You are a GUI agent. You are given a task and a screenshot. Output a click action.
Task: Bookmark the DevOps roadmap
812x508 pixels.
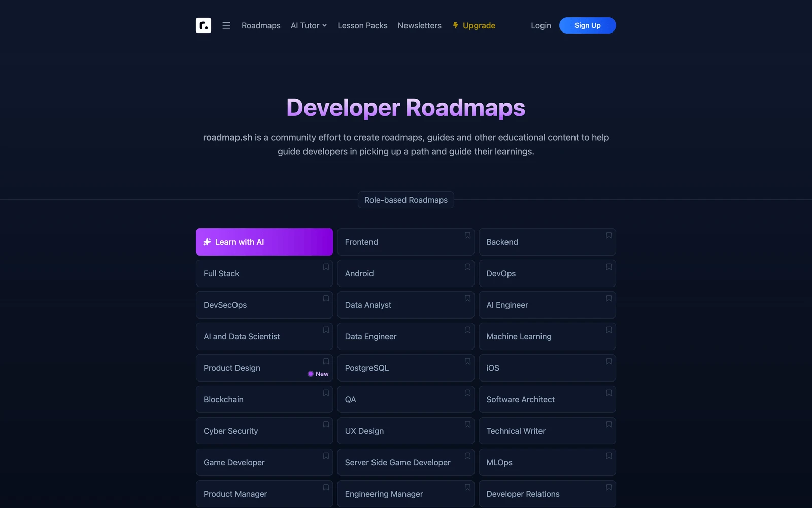[x=608, y=267]
